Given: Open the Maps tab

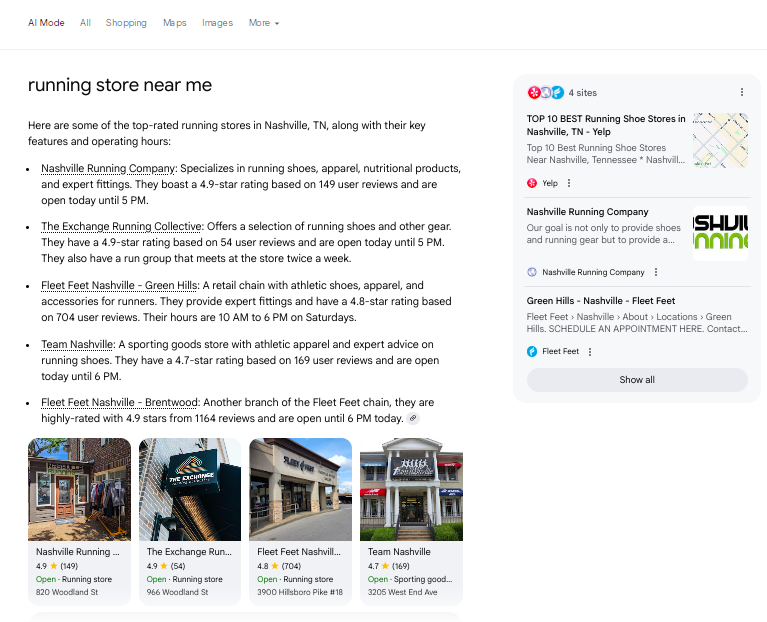Looking at the screenshot, I should pyautogui.click(x=175, y=23).
